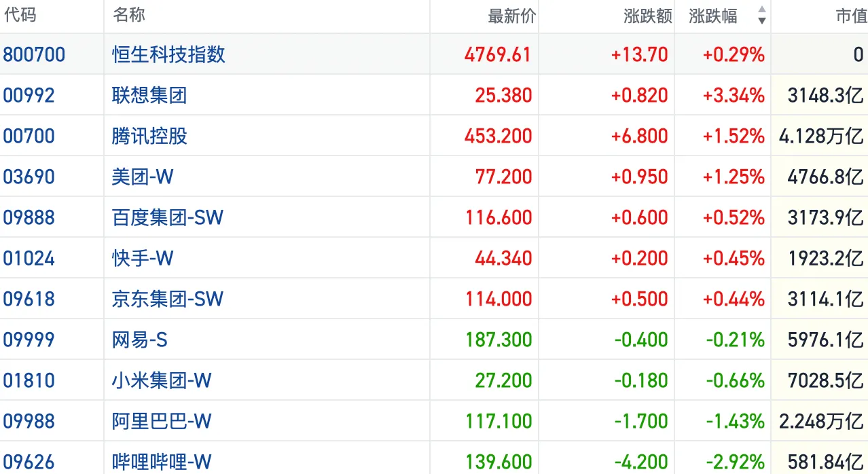Click percent change -0.21%
The image size is (868, 474).
point(736,340)
